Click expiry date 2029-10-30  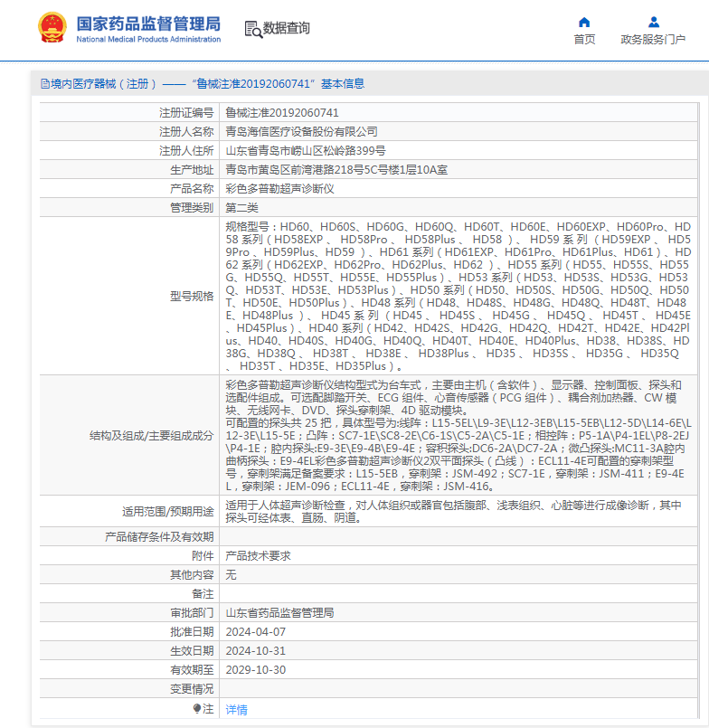coord(255,670)
